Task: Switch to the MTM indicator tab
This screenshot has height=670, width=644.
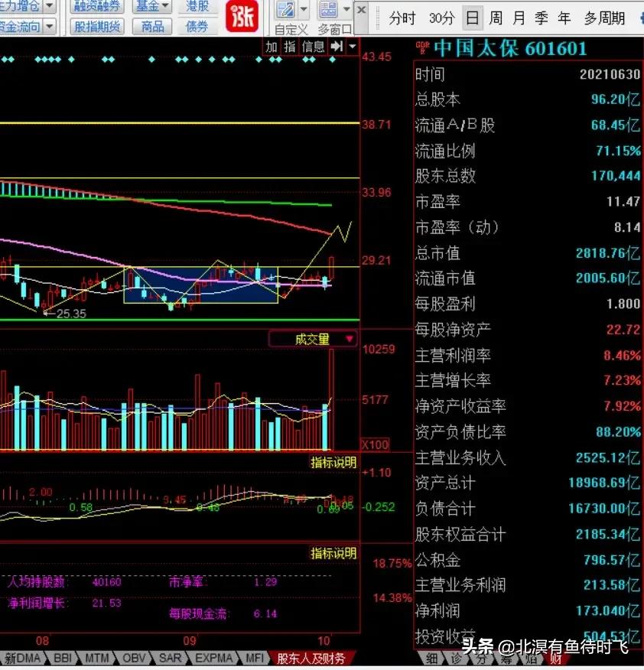Action: [x=96, y=659]
